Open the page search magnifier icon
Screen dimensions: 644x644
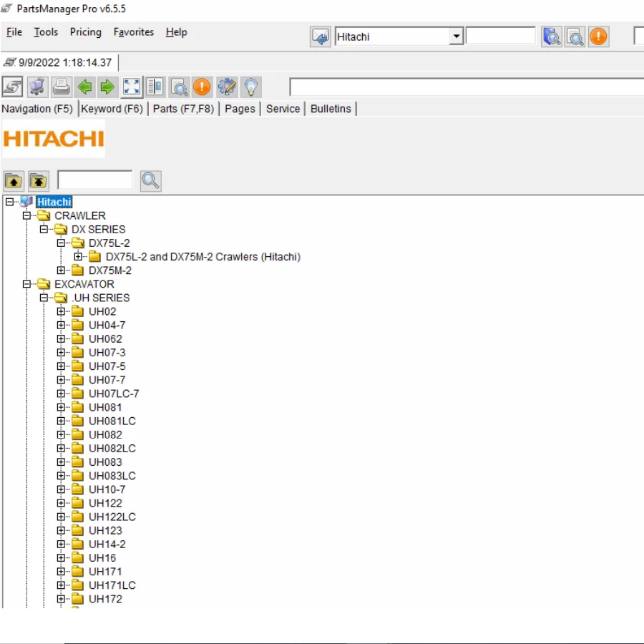click(x=179, y=87)
